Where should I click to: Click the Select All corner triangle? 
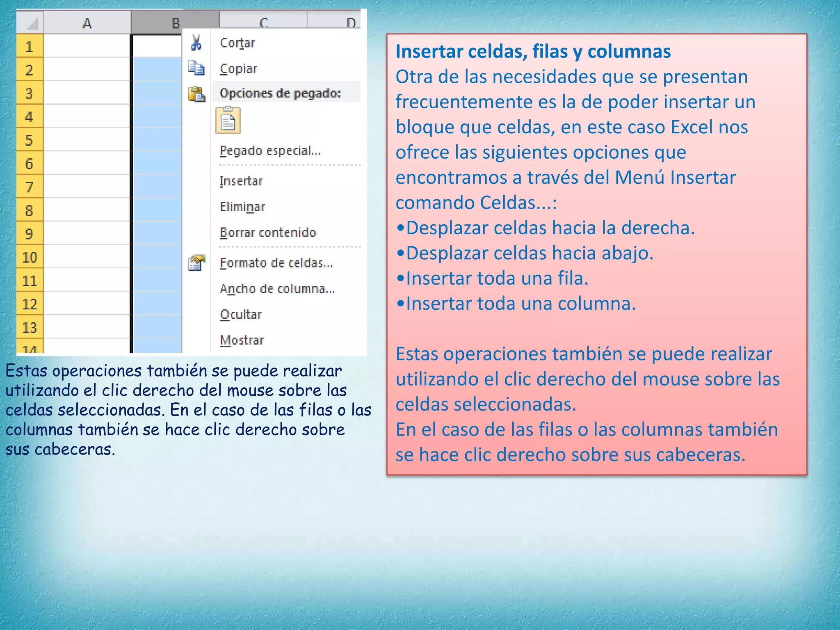pyautogui.click(x=30, y=23)
